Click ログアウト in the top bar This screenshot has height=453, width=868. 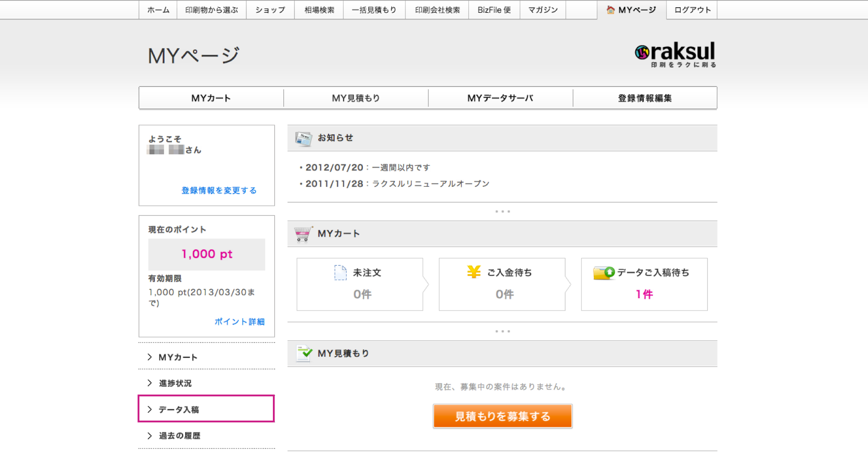pyautogui.click(x=692, y=10)
